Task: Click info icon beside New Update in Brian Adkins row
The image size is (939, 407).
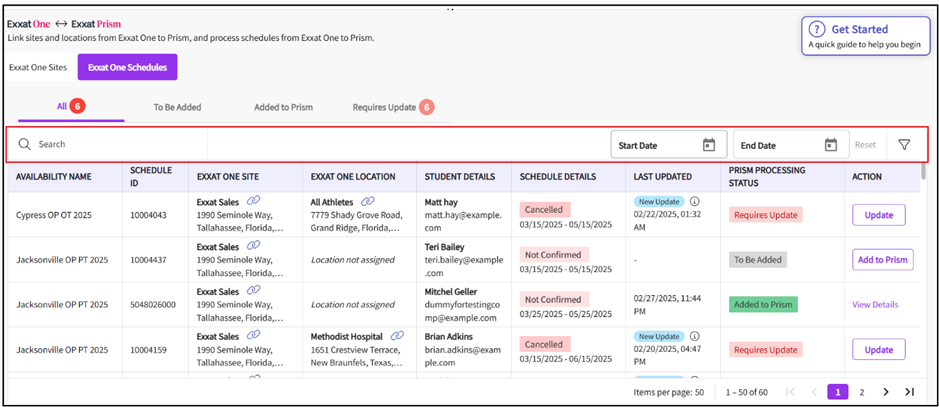Action: click(695, 336)
